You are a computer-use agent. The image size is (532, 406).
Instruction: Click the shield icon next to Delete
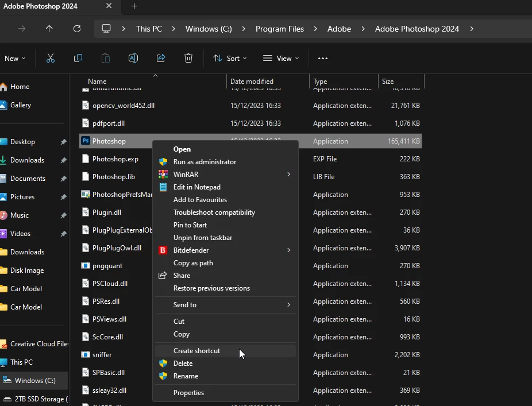163,364
